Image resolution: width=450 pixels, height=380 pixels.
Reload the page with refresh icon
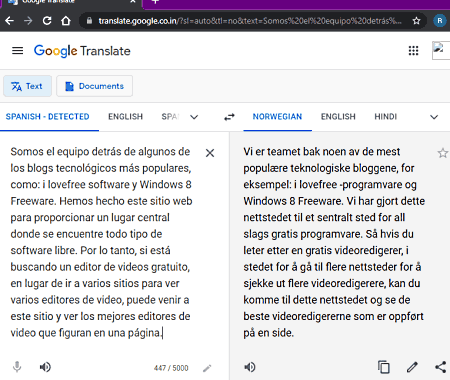coord(47,21)
